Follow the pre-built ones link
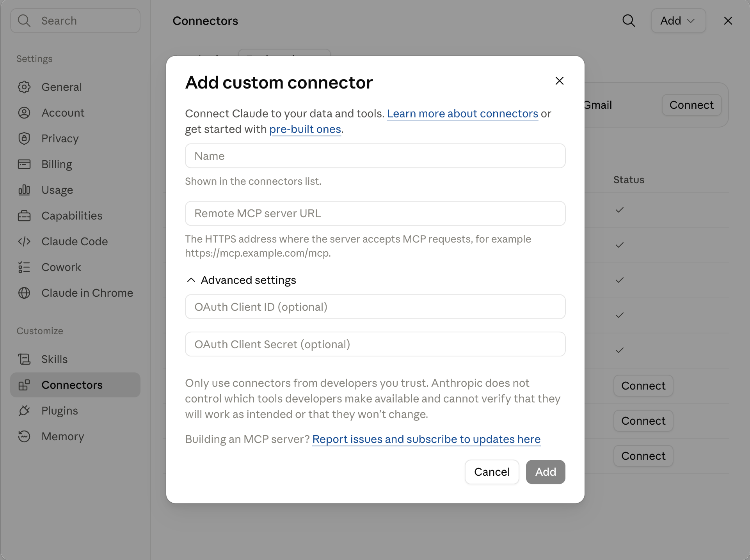This screenshot has width=750, height=560. (x=305, y=129)
